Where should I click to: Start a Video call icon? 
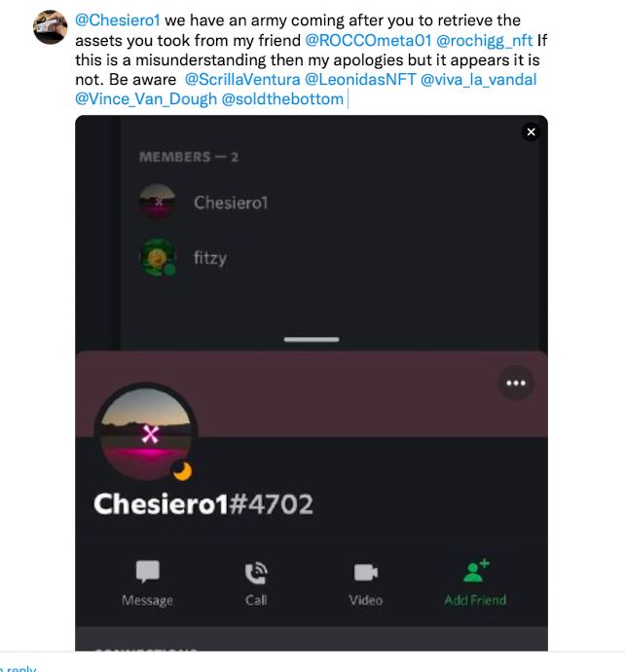[366, 573]
